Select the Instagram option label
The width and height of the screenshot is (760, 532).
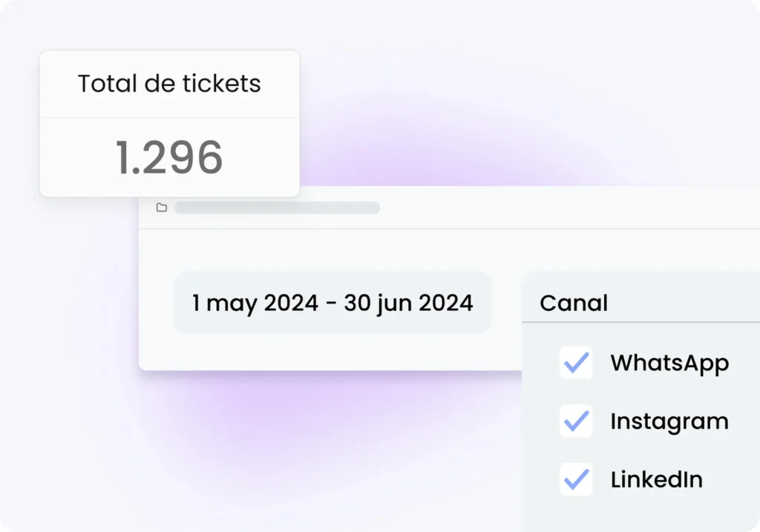(669, 421)
